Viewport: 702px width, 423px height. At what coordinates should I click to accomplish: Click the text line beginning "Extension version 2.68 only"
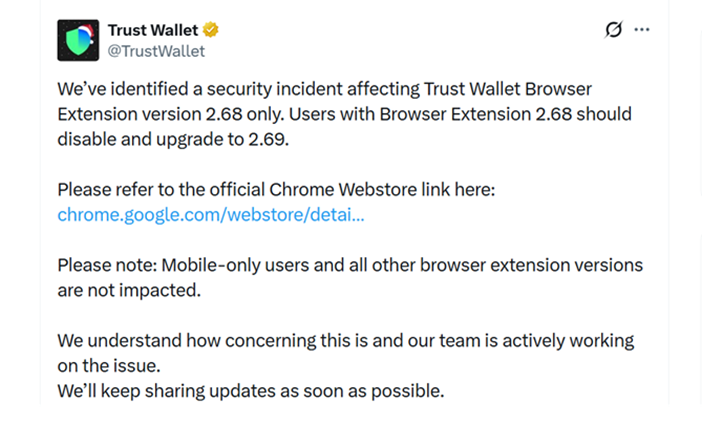click(x=344, y=113)
